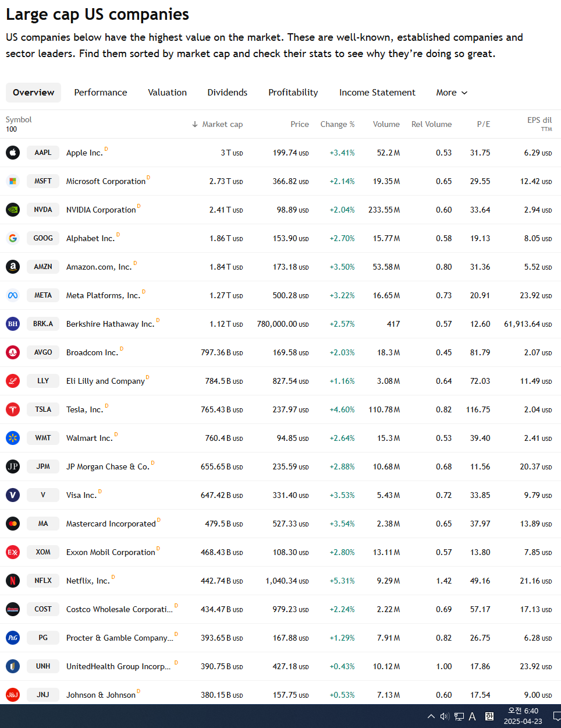Click the Walmart spark logo icon
The image size is (561, 728).
(13, 438)
